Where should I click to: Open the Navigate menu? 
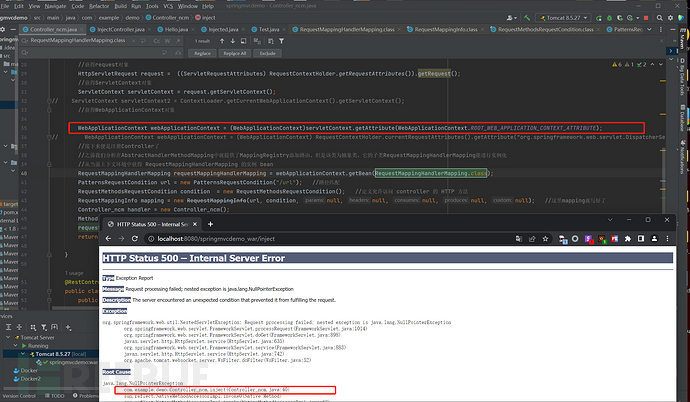(x=55, y=6)
